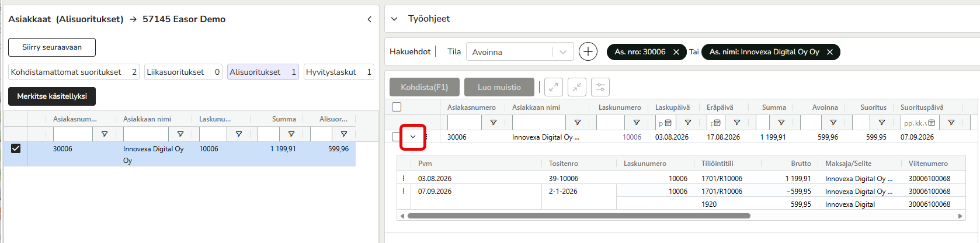Viewport: 980px width, 243px height.
Task: Click the collapse-all rows arrows icon
Action: point(577,87)
